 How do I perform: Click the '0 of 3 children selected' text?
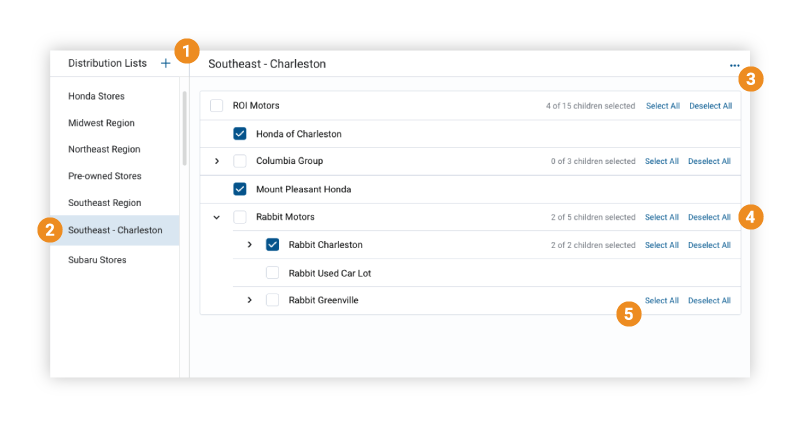pyautogui.click(x=593, y=161)
